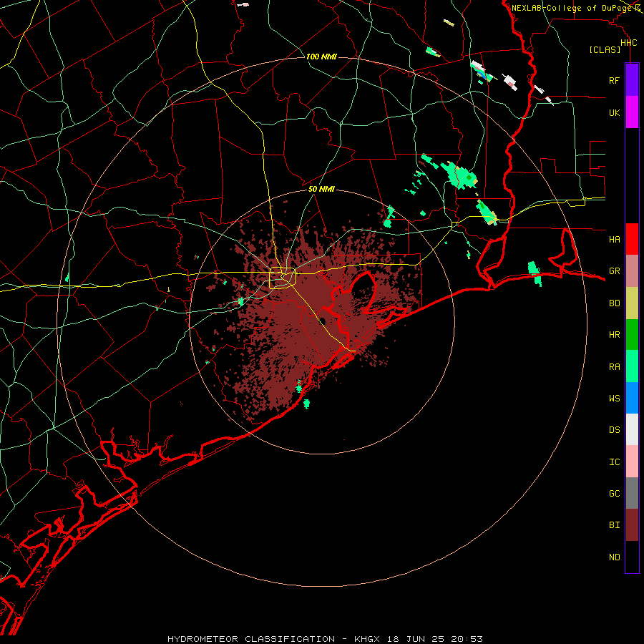644x644 pixels.
Task: Click the BD legend label
Action: [x=615, y=303]
